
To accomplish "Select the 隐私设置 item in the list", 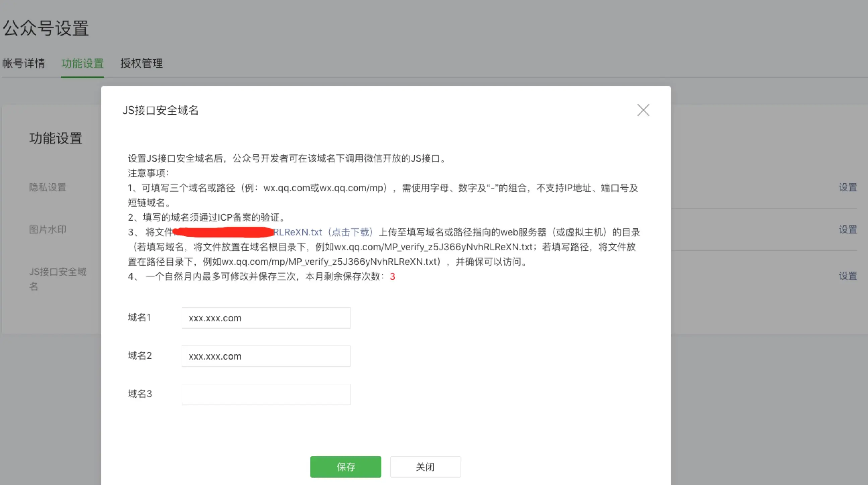I will point(48,187).
